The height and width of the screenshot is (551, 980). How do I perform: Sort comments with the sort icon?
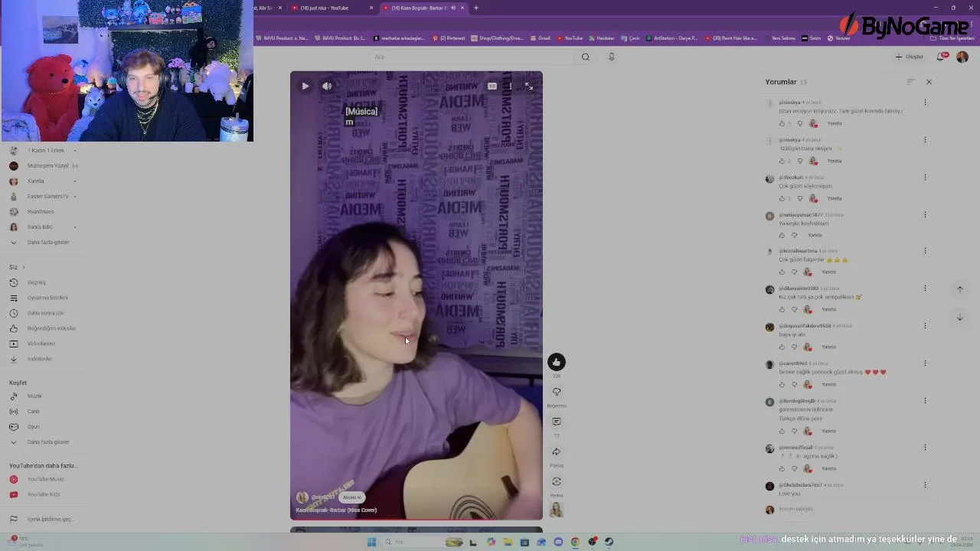coord(910,82)
